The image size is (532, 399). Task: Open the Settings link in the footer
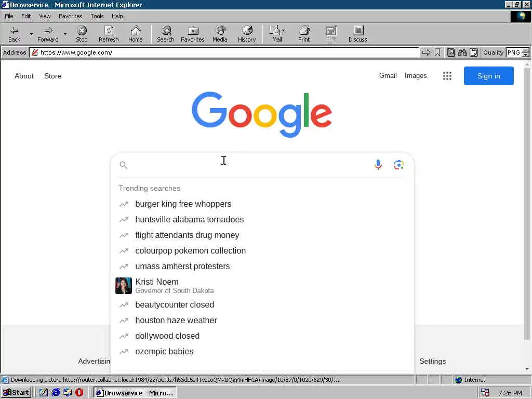tap(433, 362)
